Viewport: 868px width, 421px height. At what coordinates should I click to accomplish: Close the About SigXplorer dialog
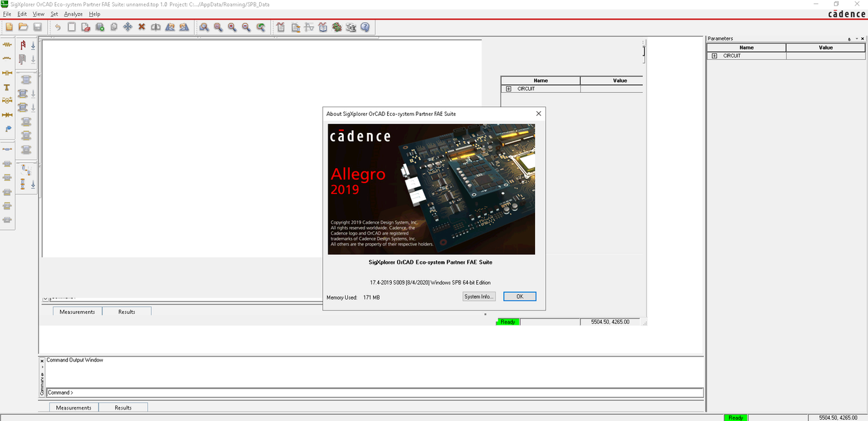click(x=538, y=114)
